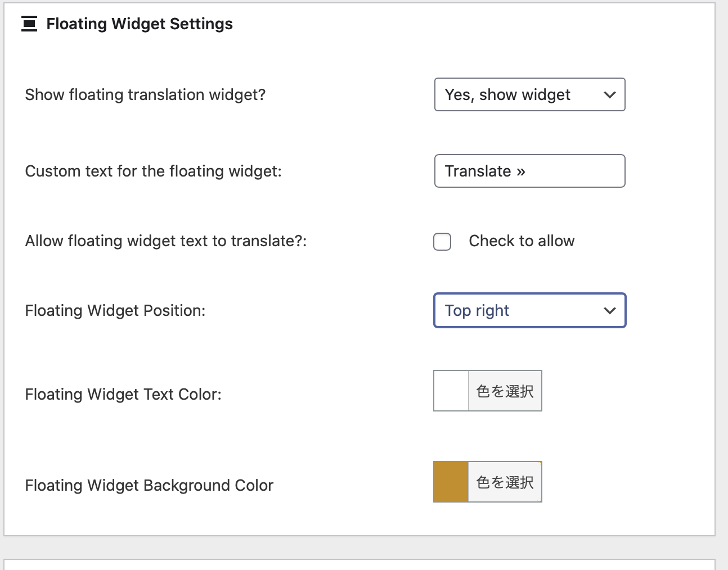Click "Allow floating widget text to translate?" label
This screenshot has width=728, height=570.
(x=166, y=241)
